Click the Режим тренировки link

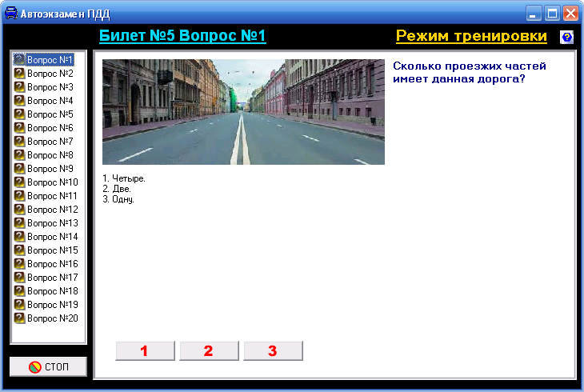(471, 36)
